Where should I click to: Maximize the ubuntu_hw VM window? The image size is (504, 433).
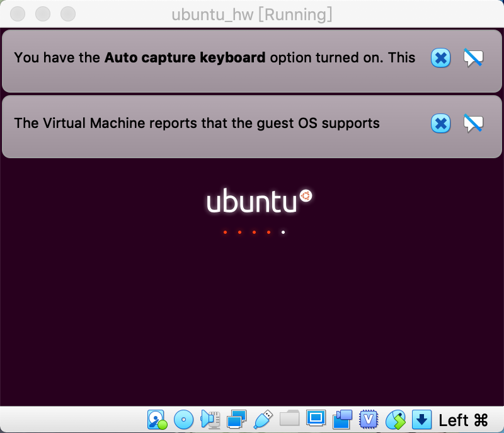click(x=68, y=14)
